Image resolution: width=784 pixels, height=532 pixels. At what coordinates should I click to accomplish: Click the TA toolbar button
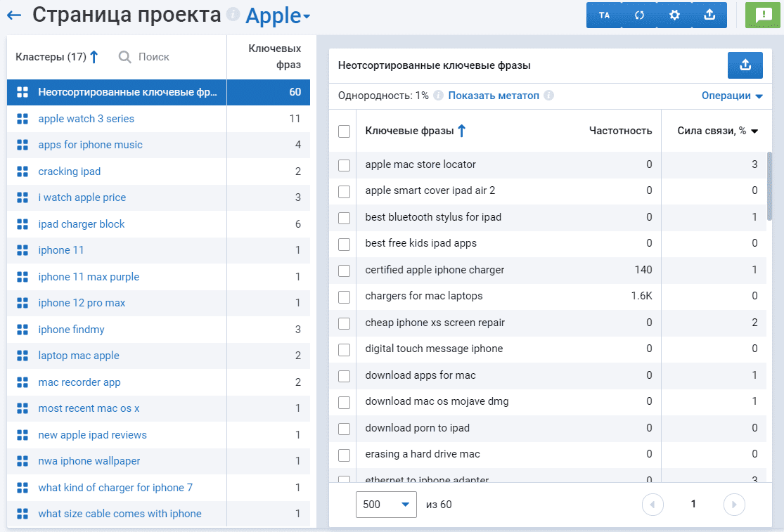click(604, 15)
